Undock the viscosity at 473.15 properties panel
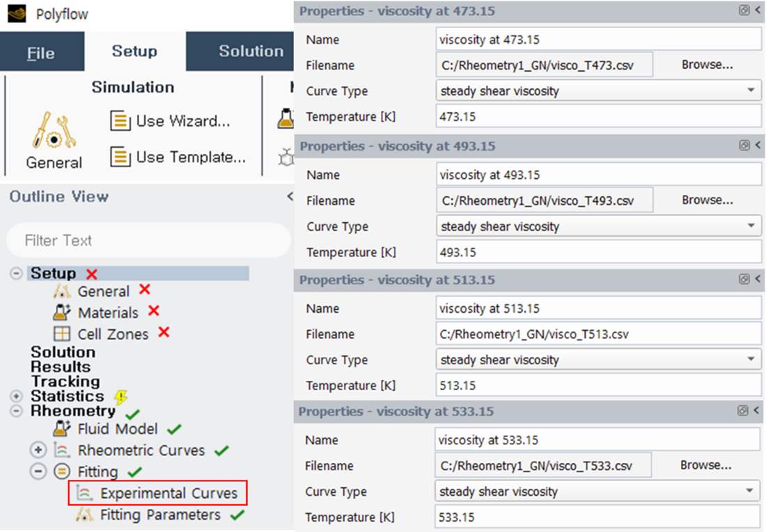 click(744, 10)
